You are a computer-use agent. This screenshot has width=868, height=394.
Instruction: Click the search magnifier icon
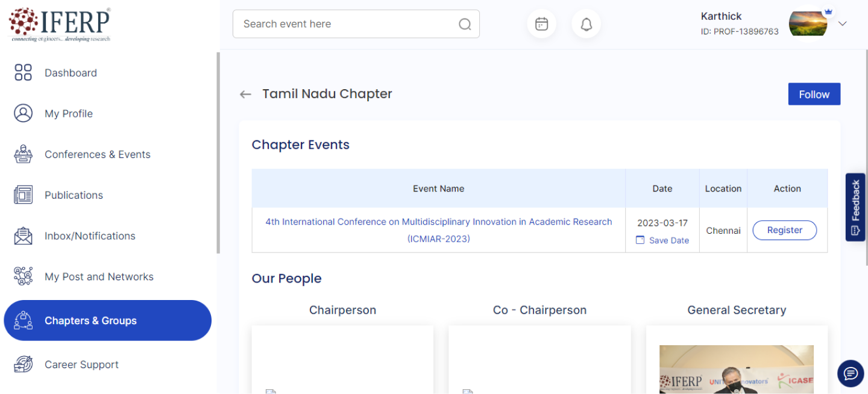click(x=465, y=24)
